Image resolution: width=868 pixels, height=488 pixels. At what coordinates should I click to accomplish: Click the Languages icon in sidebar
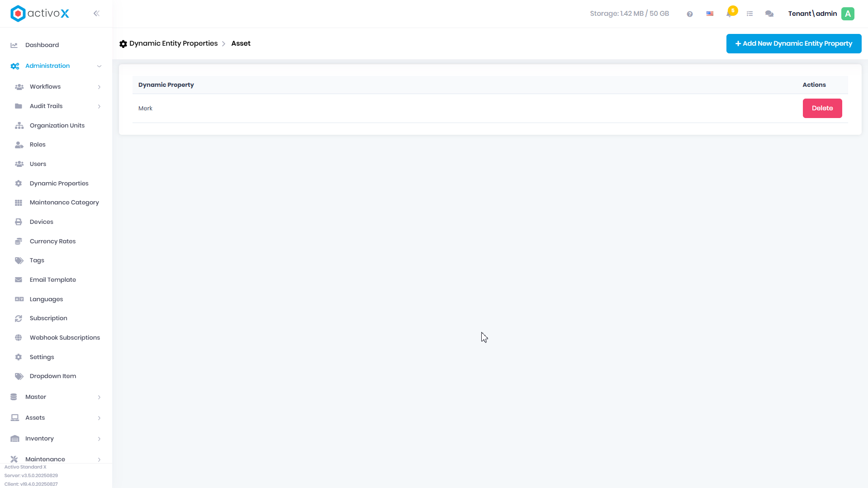point(19,299)
